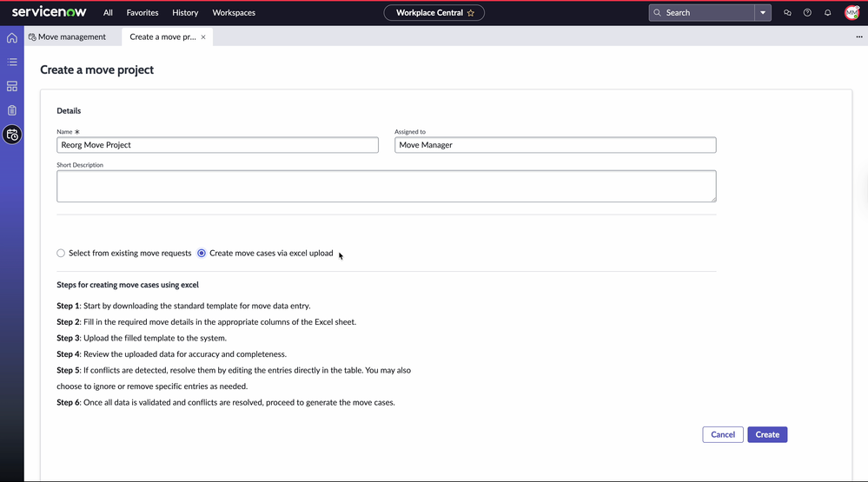This screenshot has height=482, width=868.
Task: Click the ServiceNow logo
Action: click(x=49, y=12)
